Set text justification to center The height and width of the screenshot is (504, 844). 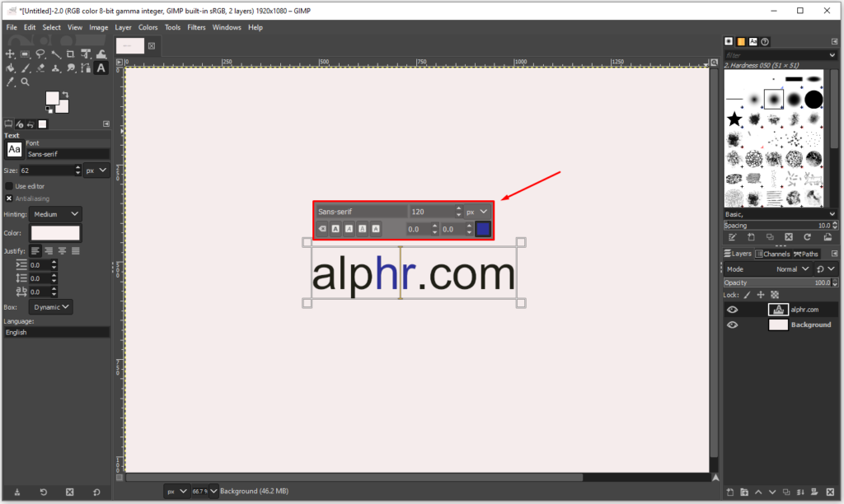point(62,251)
